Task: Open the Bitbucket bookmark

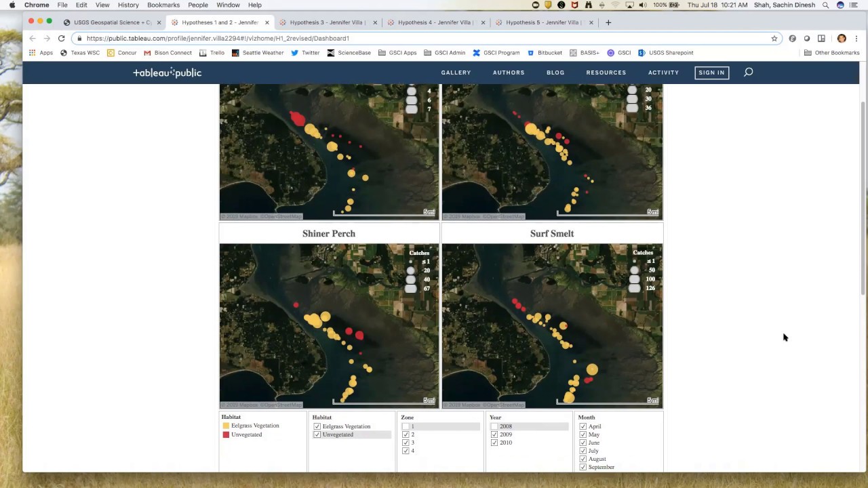Action: pyautogui.click(x=545, y=53)
